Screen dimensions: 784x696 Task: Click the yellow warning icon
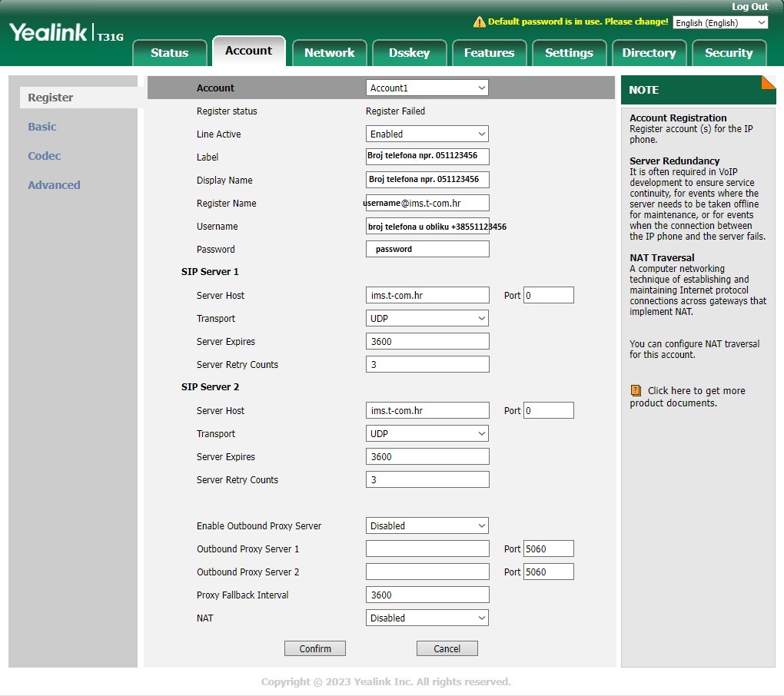click(480, 22)
